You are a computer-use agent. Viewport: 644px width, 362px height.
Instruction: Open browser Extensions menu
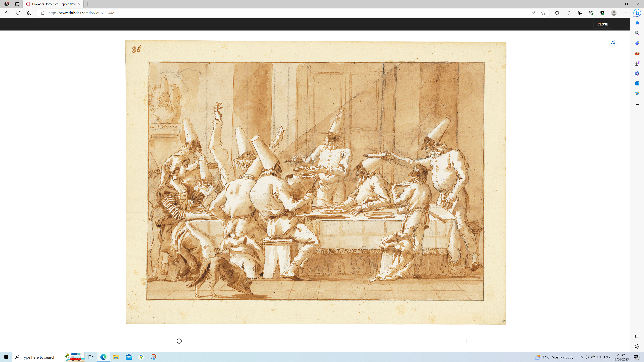pyautogui.click(x=557, y=13)
